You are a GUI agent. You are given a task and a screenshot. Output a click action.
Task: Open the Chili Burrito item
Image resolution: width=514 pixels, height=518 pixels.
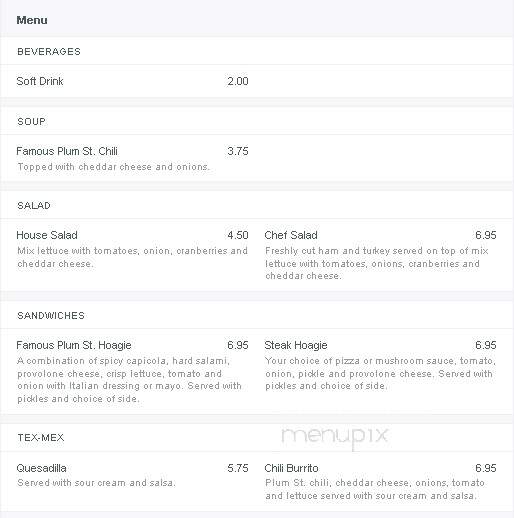tap(291, 468)
